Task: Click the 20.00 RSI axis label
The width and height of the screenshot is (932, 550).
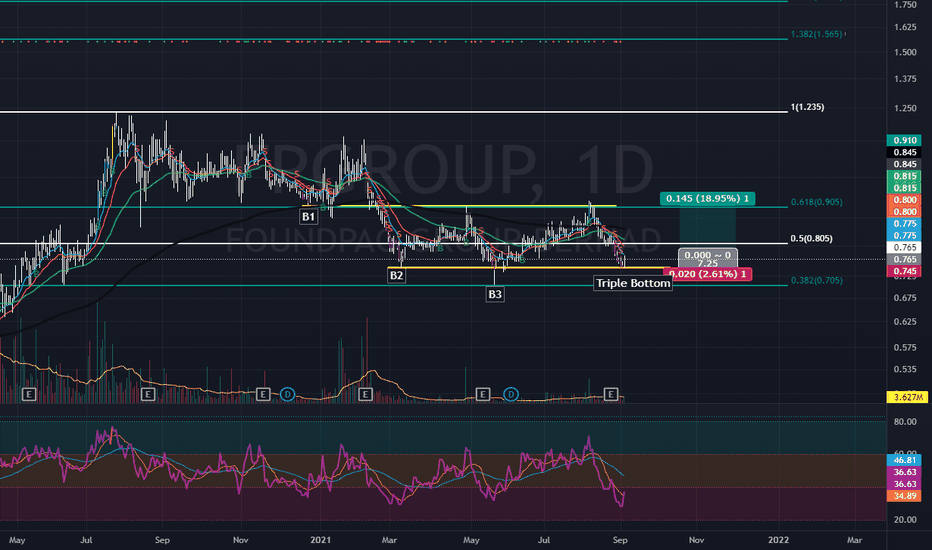Action: click(905, 520)
